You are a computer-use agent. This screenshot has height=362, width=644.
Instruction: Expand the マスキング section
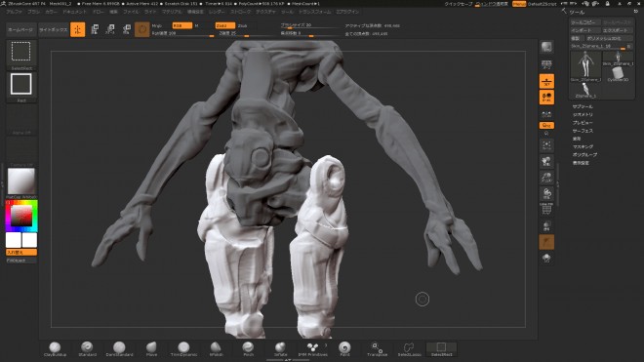(x=583, y=146)
